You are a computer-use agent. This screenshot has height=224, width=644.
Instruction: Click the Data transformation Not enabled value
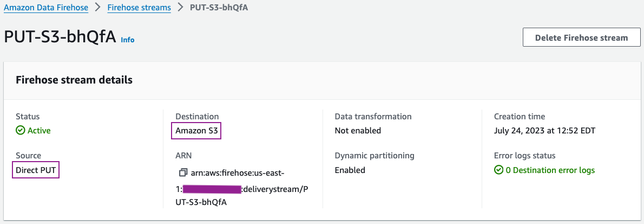tap(358, 131)
